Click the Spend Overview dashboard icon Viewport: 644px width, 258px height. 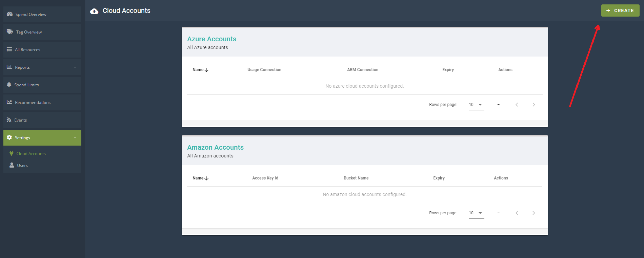click(x=9, y=14)
